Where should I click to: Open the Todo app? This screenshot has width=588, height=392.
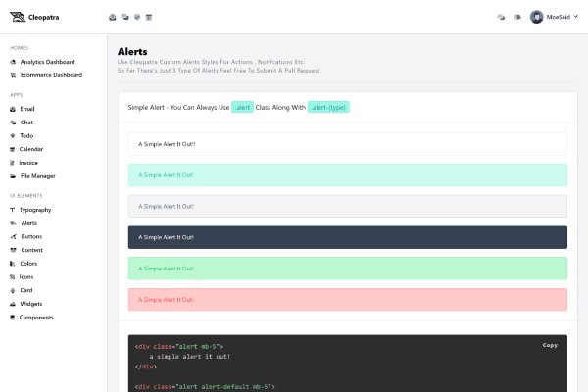(26, 136)
